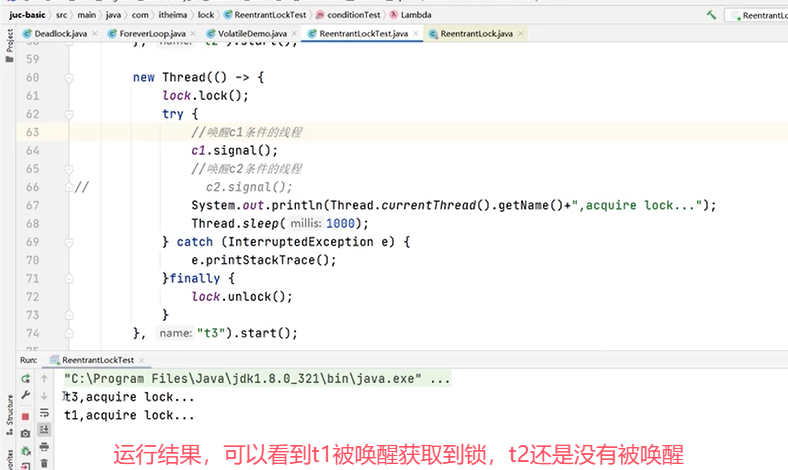The width and height of the screenshot is (788, 470).
Task: Switch to the ReentrantLock.java editor tab
Action: coord(476,34)
